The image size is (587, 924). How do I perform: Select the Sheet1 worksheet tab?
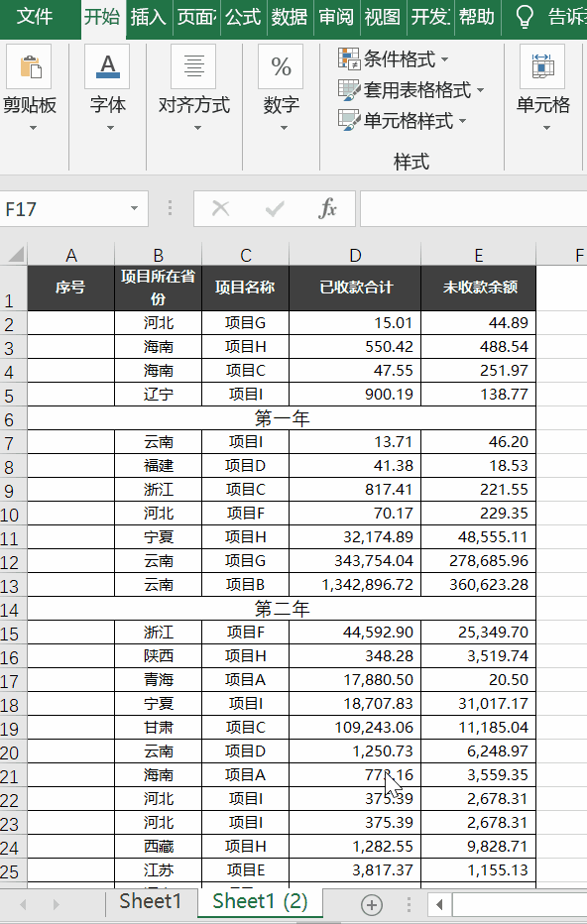151,901
